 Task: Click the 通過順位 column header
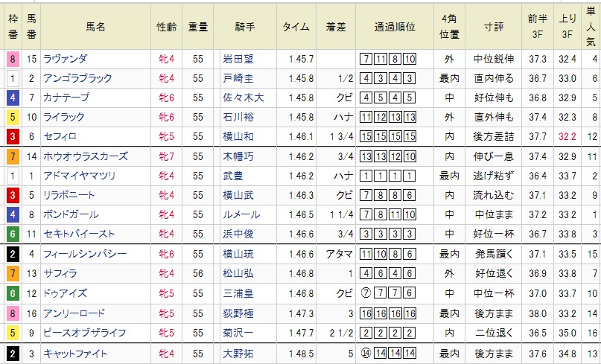[389, 26]
